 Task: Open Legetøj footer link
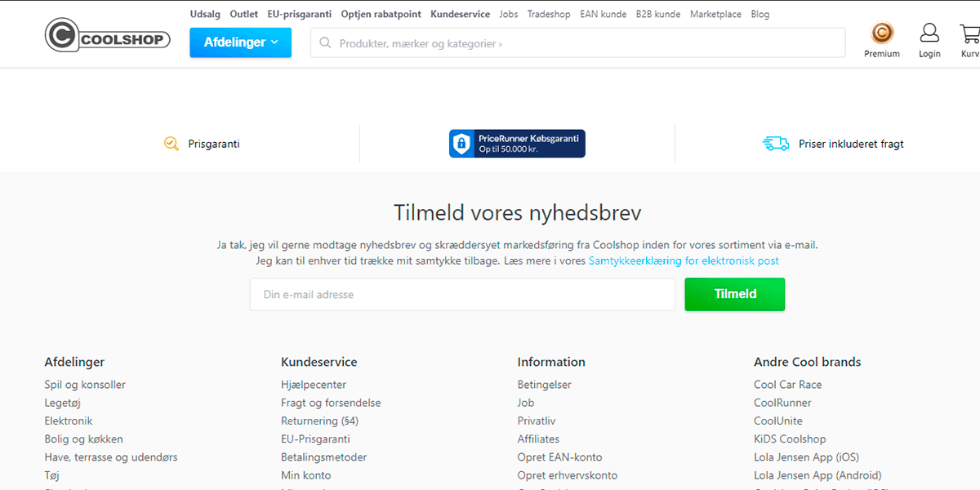[62, 403]
